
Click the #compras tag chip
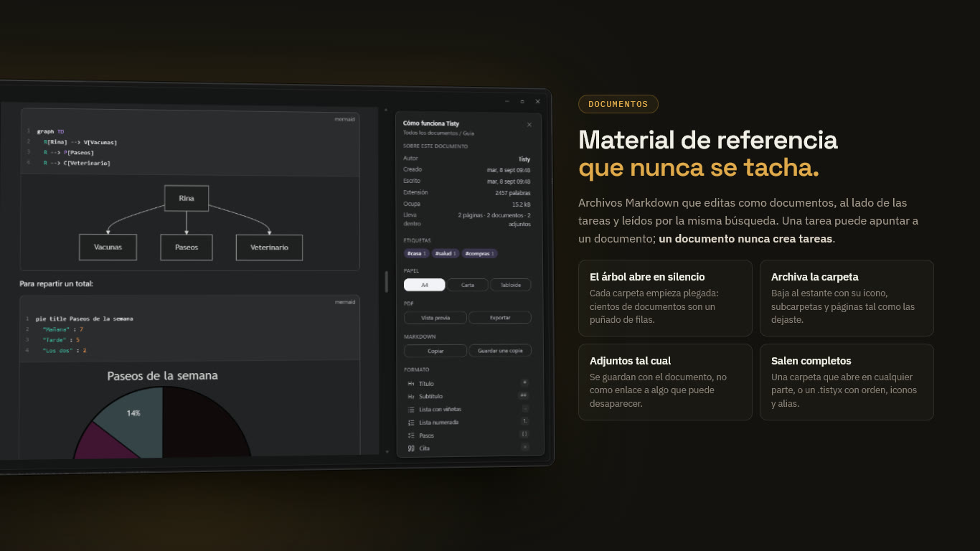[x=480, y=253]
